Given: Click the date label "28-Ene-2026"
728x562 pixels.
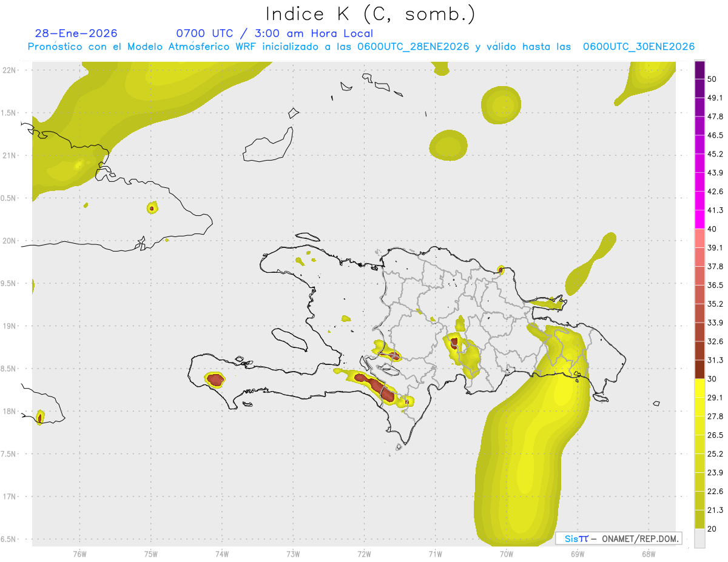Looking at the screenshot, I should point(76,33).
